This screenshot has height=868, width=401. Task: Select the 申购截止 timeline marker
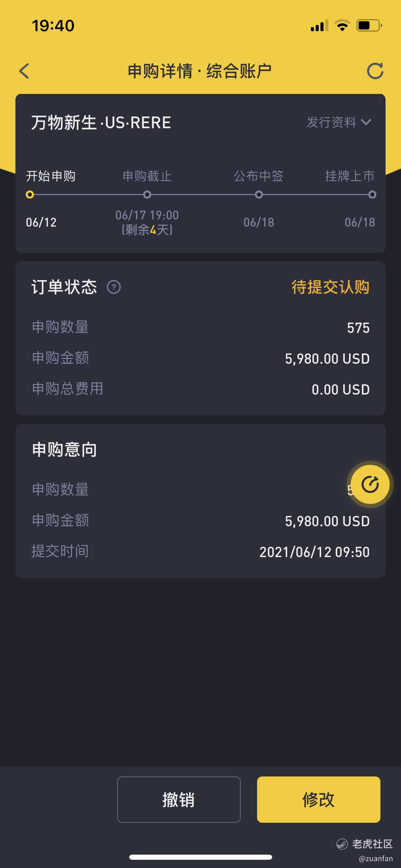[147, 195]
